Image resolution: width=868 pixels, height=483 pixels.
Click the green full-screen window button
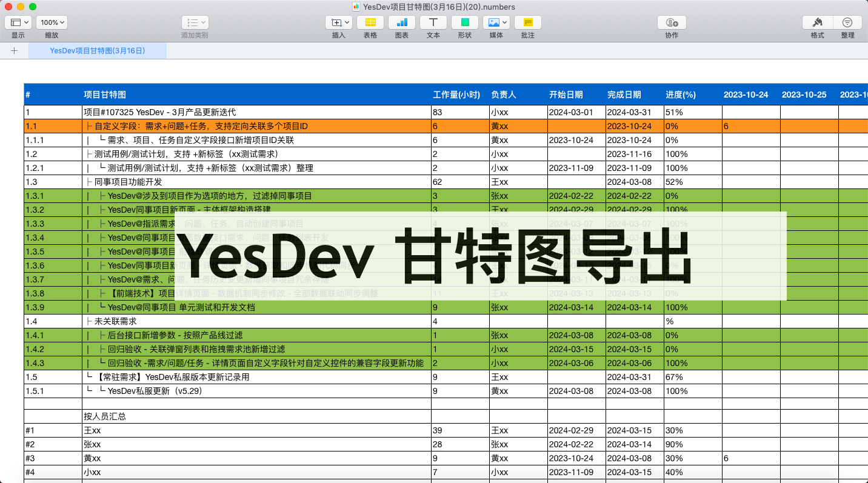pos(33,7)
